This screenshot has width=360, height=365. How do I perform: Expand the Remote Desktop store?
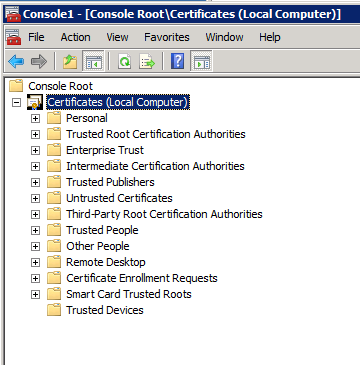click(x=35, y=262)
